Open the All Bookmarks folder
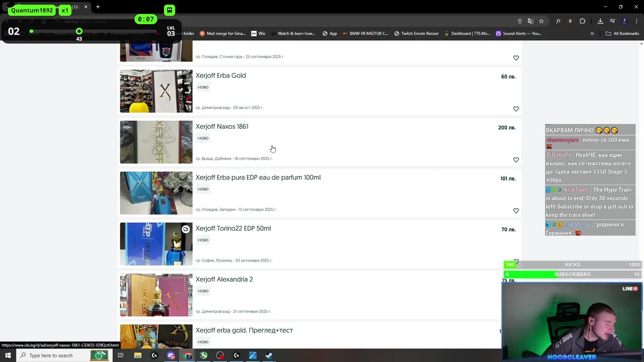The height and width of the screenshot is (362, 644). (622, 34)
